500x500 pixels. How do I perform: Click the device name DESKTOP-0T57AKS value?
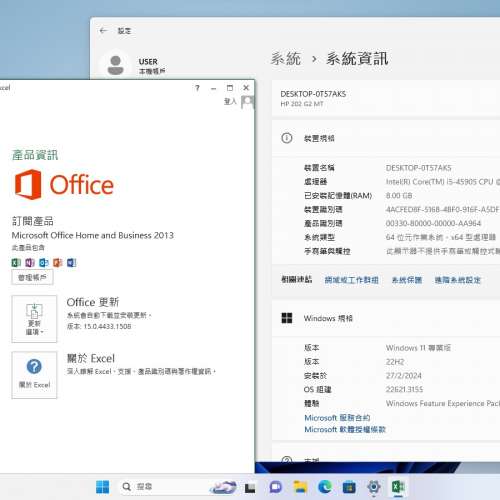[x=418, y=168]
